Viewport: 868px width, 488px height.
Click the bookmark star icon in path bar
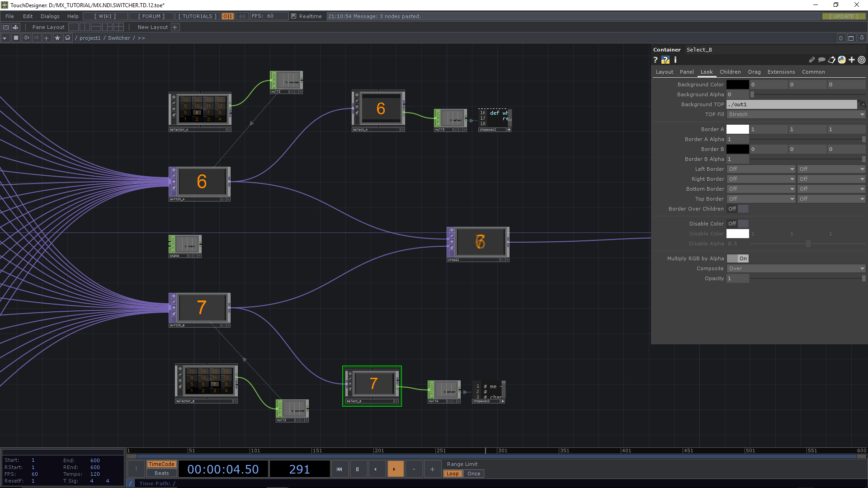[x=57, y=38]
